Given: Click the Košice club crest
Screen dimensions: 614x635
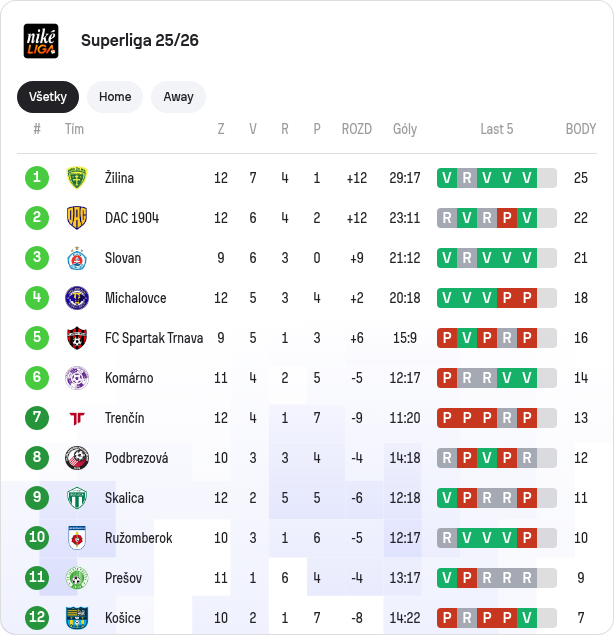Looking at the screenshot, I should point(77,618).
